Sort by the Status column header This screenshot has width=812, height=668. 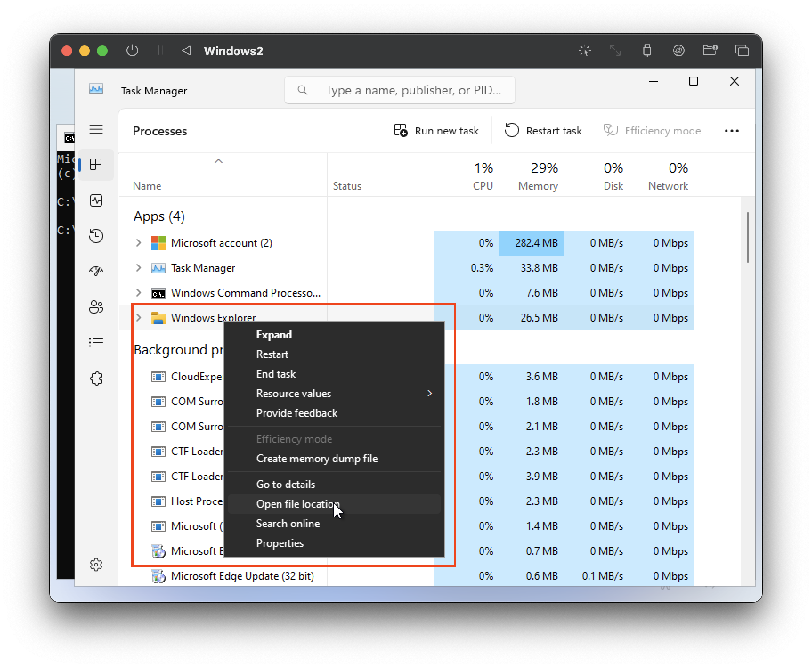[381, 176]
